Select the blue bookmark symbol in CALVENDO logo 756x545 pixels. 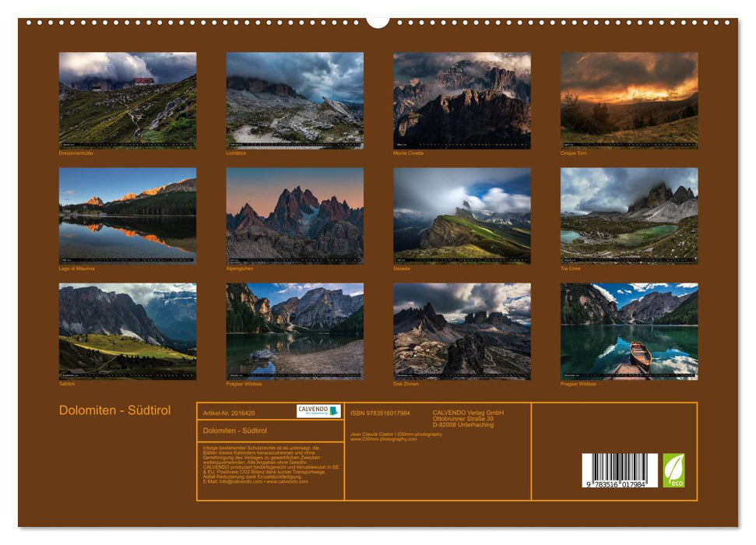(x=334, y=411)
